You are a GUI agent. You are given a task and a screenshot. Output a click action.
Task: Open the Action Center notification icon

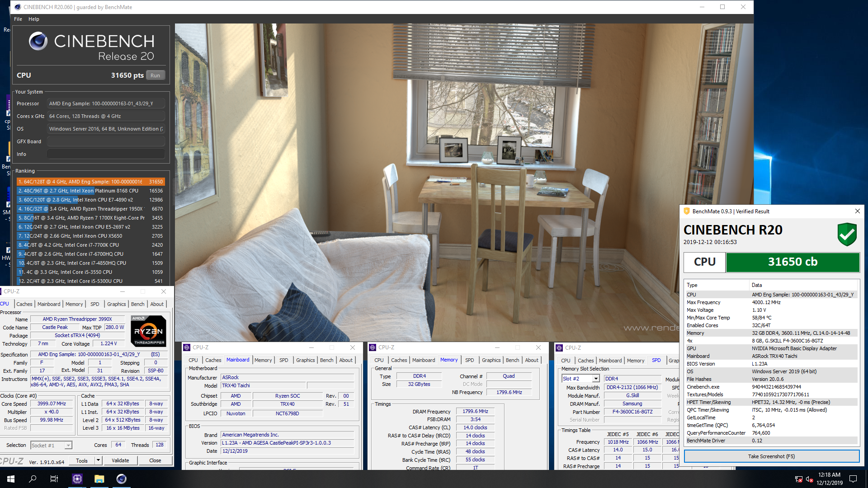coord(853,479)
